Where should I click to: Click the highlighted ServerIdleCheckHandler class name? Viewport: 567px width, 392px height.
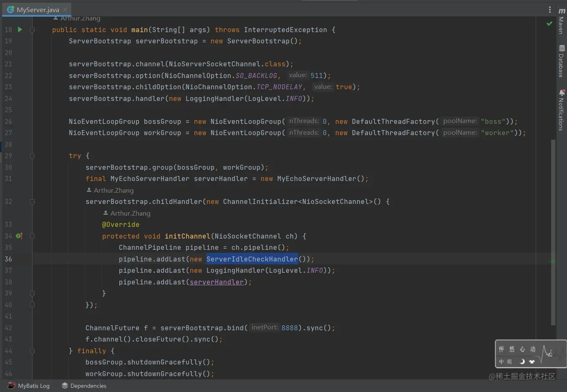[252, 259]
